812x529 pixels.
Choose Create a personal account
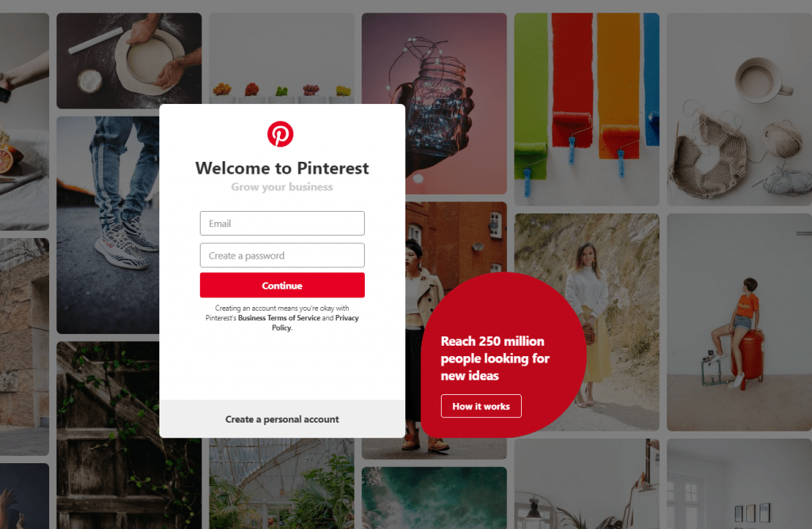[x=282, y=420]
